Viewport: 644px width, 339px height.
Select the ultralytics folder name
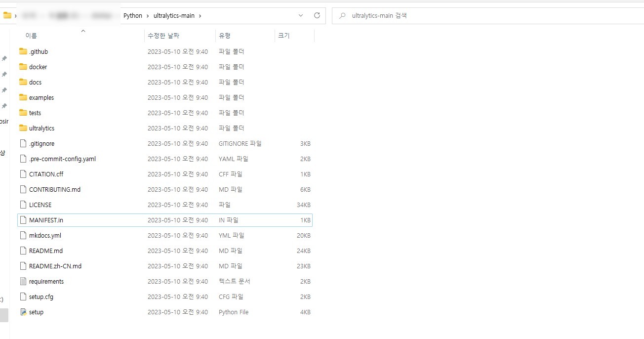[41, 128]
